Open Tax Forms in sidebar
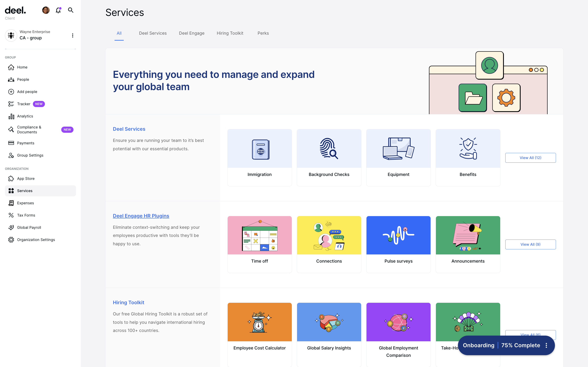The height and width of the screenshot is (367, 588). (x=26, y=215)
